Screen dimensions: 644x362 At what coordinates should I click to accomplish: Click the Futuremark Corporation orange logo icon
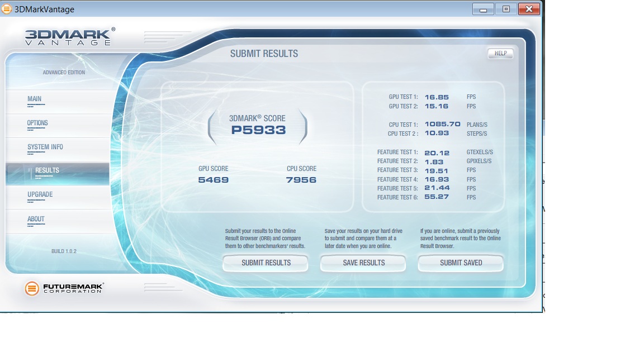click(x=32, y=288)
